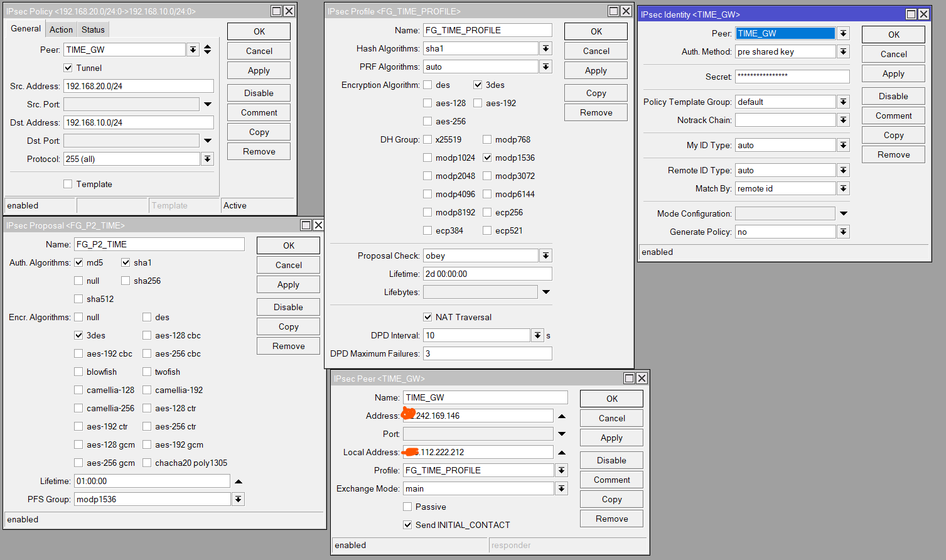Viewport: 946px width, 560px height.
Task: Check sha256 in Auth. Algorithms
Action: coord(126,281)
